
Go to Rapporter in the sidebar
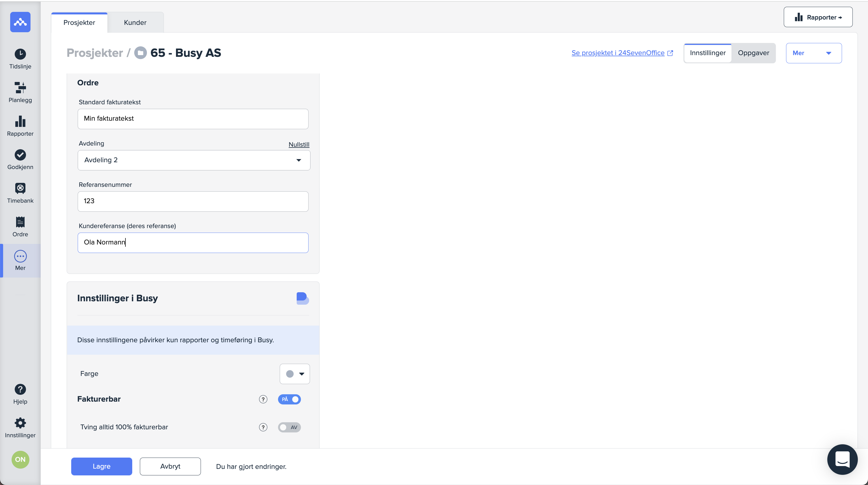[x=20, y=126]
